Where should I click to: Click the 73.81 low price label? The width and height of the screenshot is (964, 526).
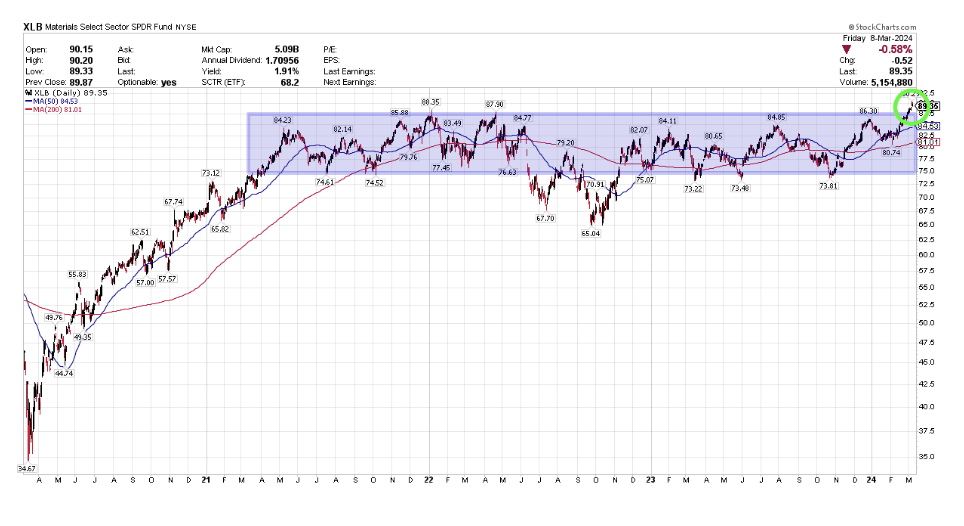pos(828,186)
